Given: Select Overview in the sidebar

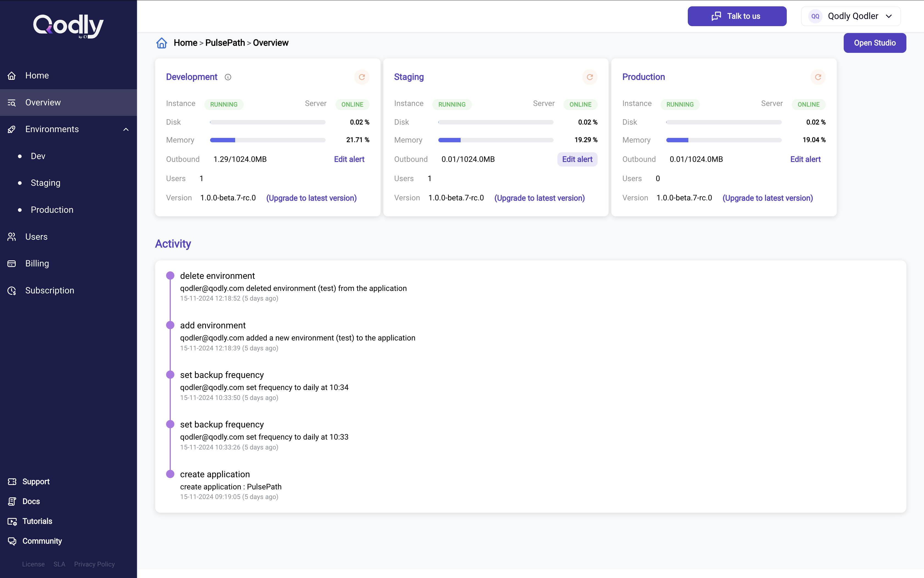Looking at the screenshot, I should click(68, 102).
